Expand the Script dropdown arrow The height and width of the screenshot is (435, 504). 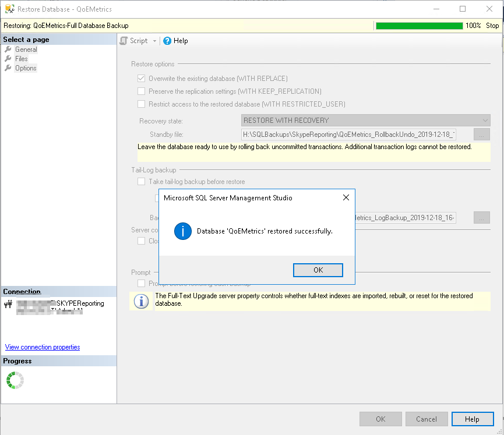(154, 41)
